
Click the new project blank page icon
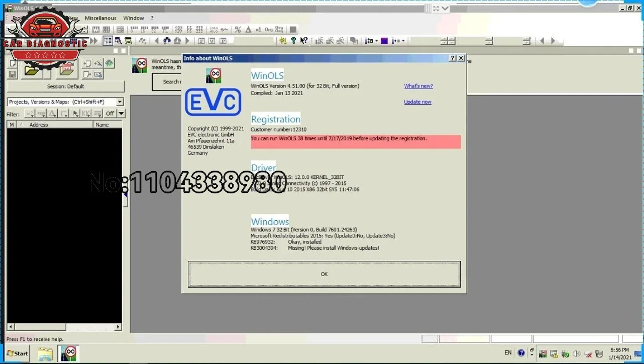(13, 64)
